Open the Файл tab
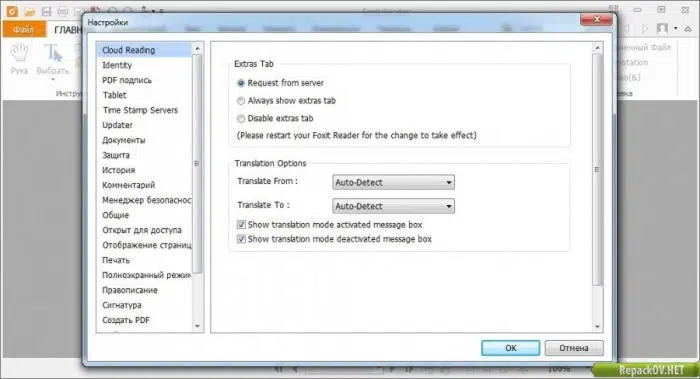 coord(24,29)
